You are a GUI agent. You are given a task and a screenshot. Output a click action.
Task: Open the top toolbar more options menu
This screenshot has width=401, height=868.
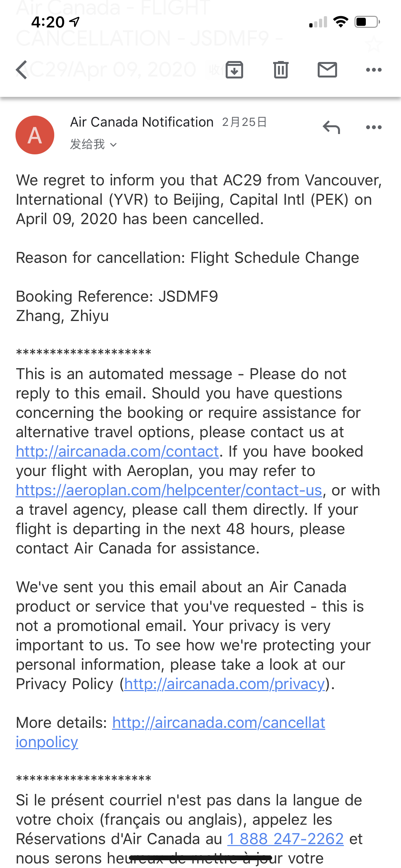[x=374, y=70]
